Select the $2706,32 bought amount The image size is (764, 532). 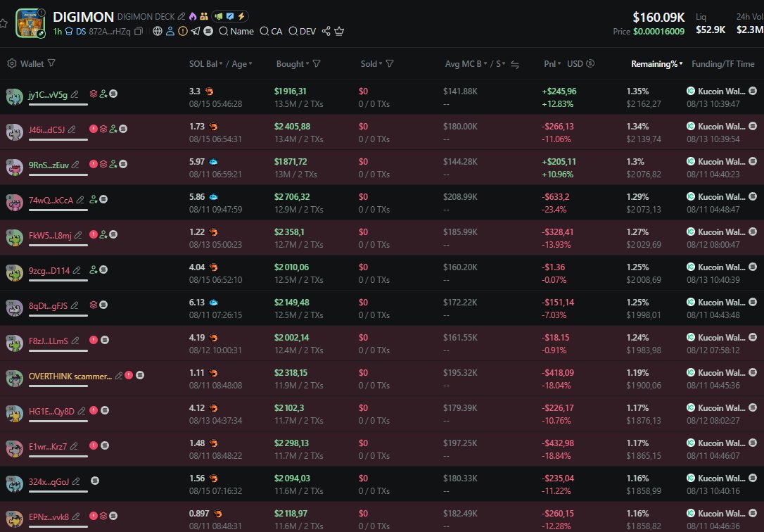(292, 197)
